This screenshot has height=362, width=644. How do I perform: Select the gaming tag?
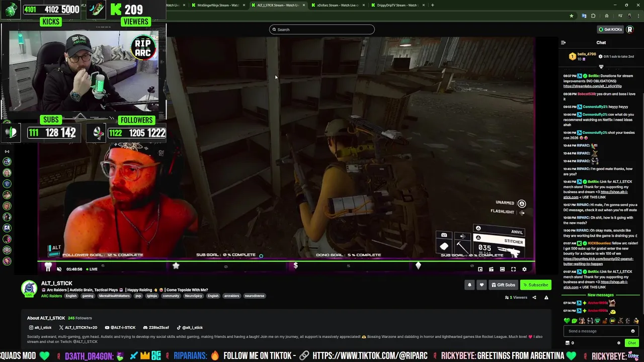coord(88,296)
